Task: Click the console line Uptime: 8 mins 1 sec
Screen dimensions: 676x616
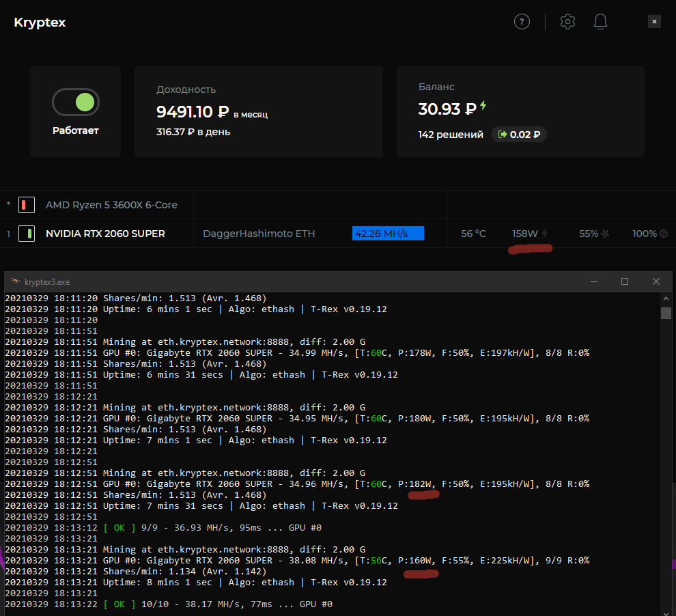Action: coord(196,583)
